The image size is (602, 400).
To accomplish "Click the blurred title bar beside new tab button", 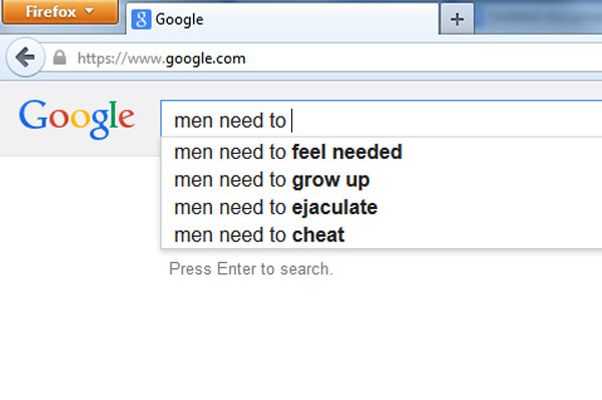I will tap(538, 17).
